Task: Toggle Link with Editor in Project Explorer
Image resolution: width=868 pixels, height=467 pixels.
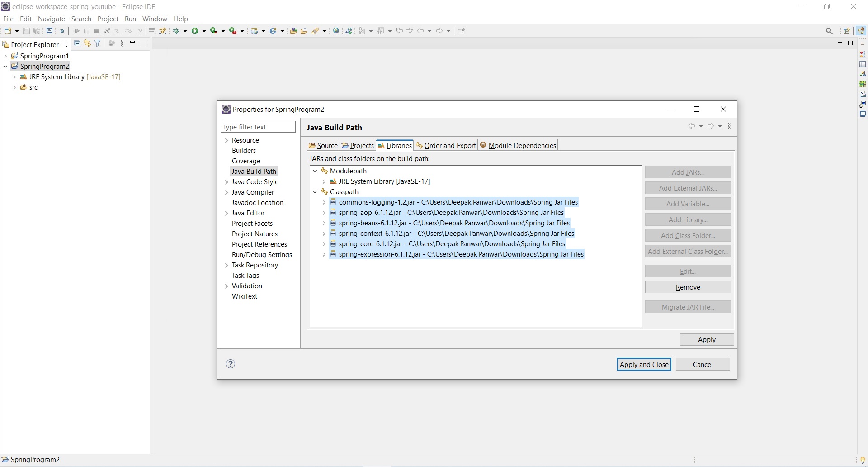Action: (x=87, y=43)
